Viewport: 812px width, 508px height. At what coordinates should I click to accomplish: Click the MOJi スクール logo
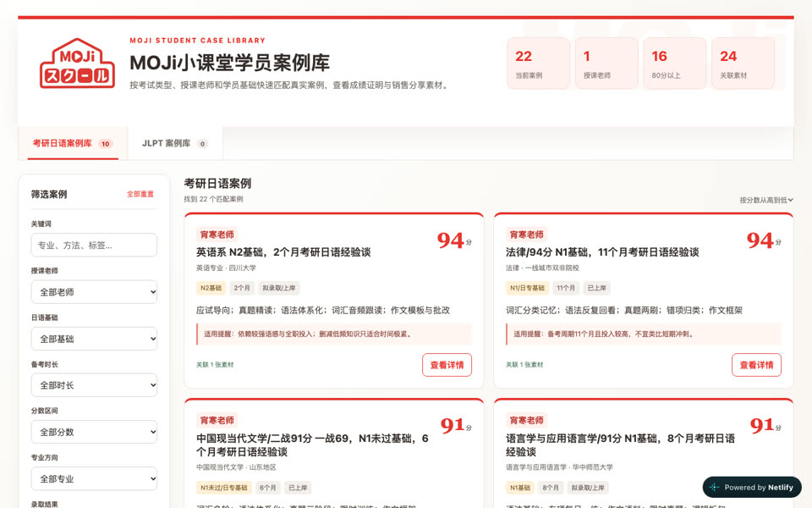point(77,63)
